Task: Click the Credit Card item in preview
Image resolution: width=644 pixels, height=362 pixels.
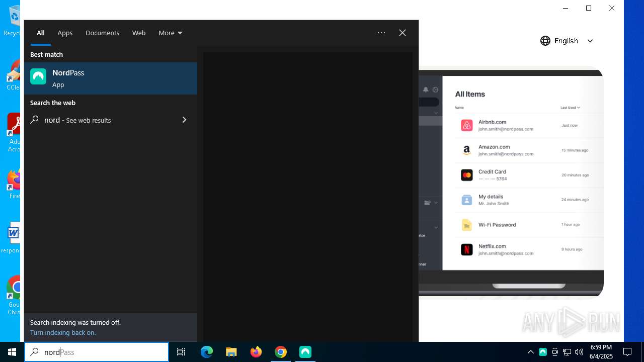Action: 528,175
